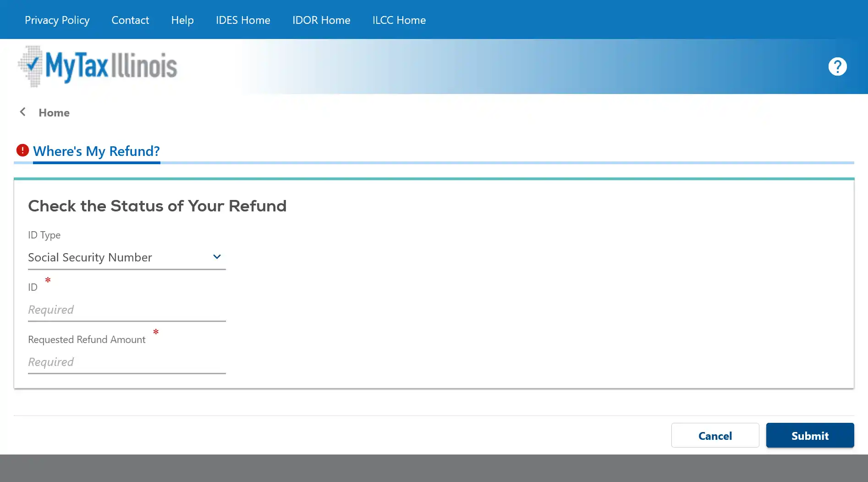868x482 pixels.
Task: Open the Where's My Refund? tab
Action: click(96, 151)
